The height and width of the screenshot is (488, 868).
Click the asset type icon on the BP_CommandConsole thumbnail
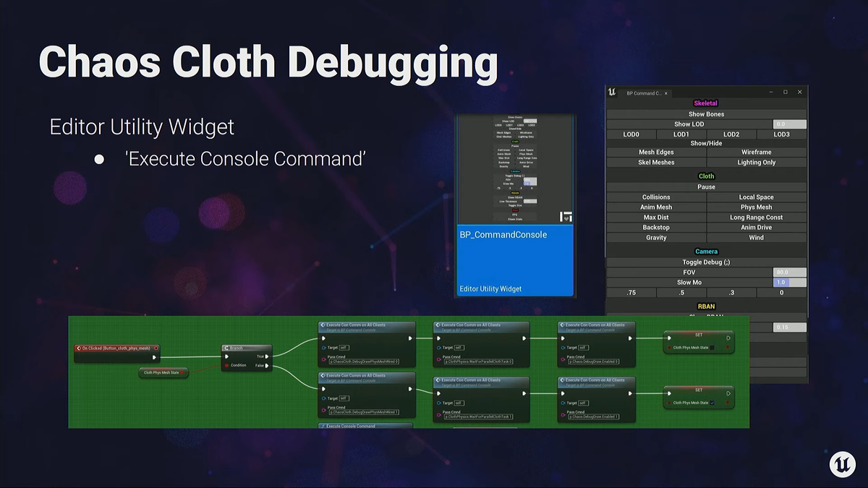(x=566, y=216)
